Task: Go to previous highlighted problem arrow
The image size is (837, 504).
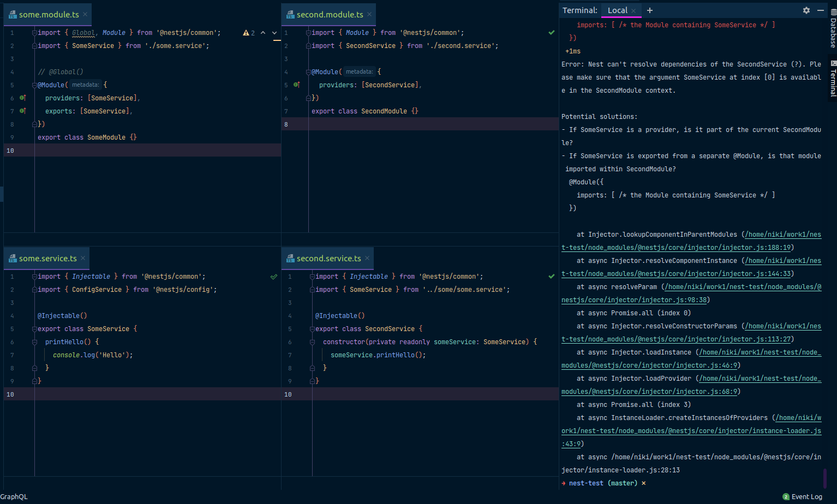Action: tap(263, 33)
